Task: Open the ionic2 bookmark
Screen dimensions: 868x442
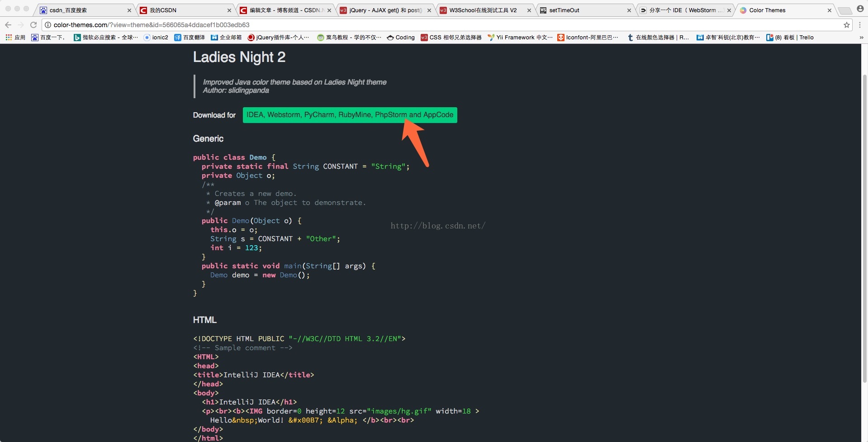Action: tap(156, 38)
